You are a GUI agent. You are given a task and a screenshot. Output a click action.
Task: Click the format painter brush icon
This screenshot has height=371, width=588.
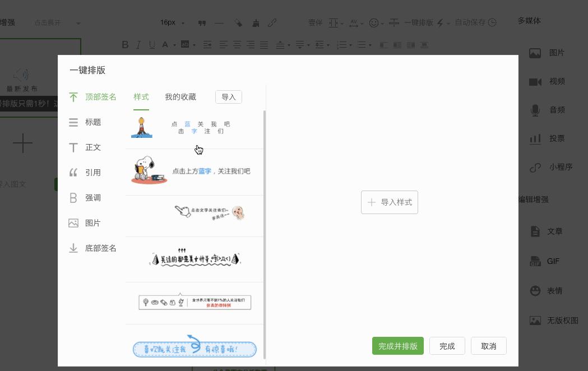click(238, 23)
